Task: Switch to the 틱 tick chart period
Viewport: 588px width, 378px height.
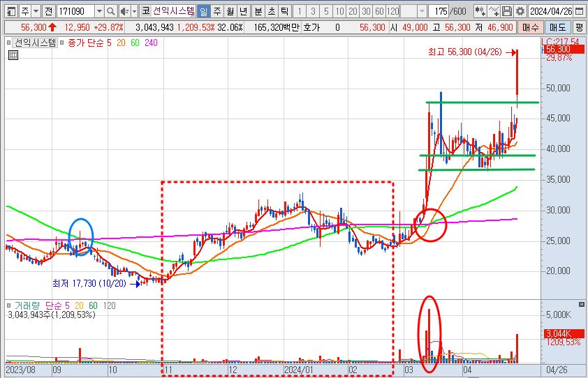Action: point(285,12)
